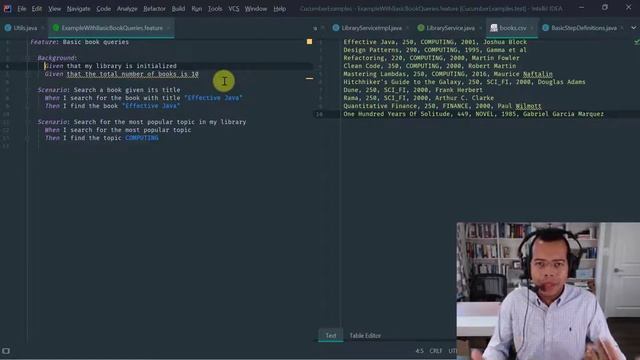Click 'Scenario: Search a book given its title'
This screenshot has width=640, height=360.
[x=109, y=90]
